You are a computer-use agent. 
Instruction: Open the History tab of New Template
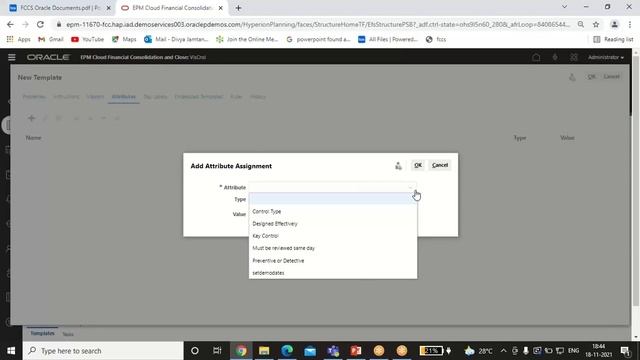click(258, 97)
